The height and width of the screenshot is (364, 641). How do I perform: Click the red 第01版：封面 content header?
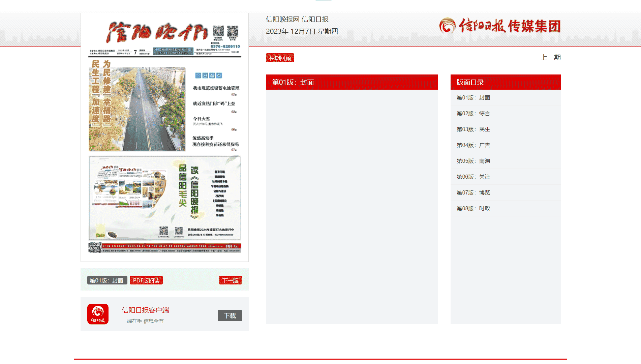click(x=352, y=82)
